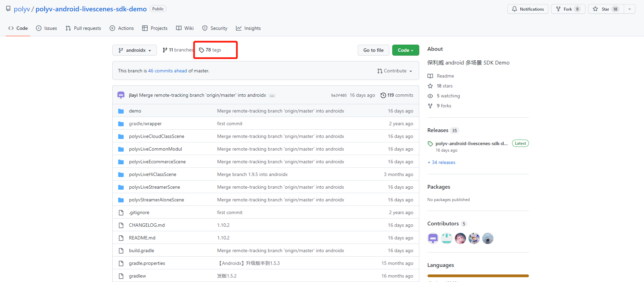Open the Issues tab
644x282 pixels.
[x=47, y=28]
